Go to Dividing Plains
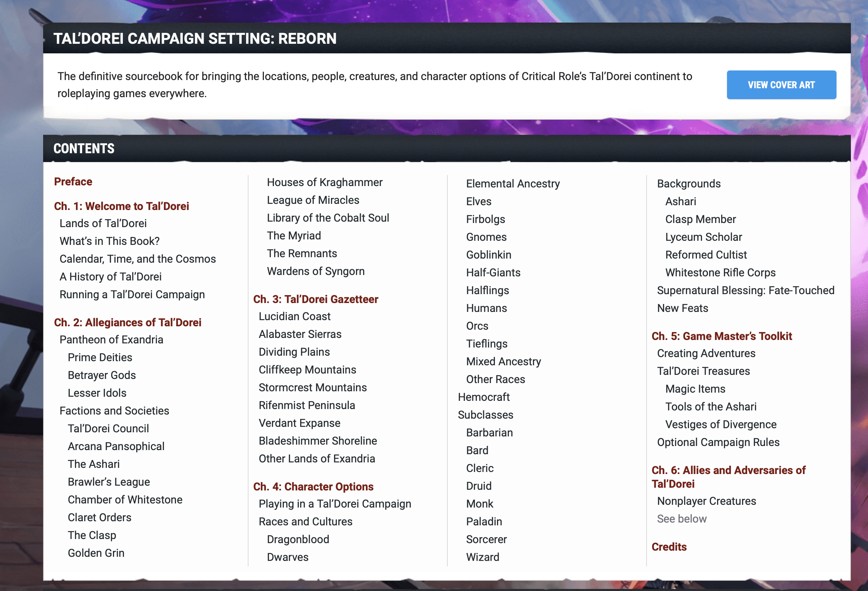 (x=294, y=352)
